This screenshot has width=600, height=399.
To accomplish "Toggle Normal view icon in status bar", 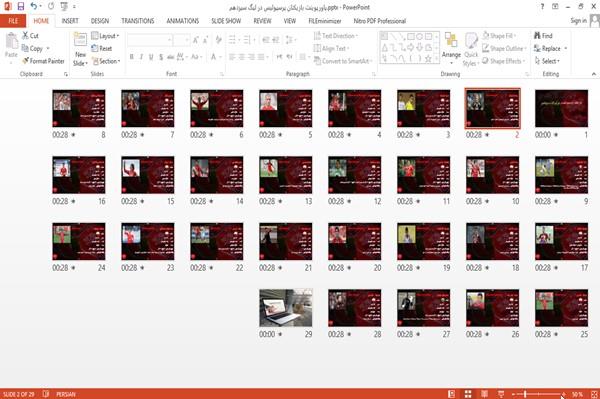I will [x=452, y=394].
